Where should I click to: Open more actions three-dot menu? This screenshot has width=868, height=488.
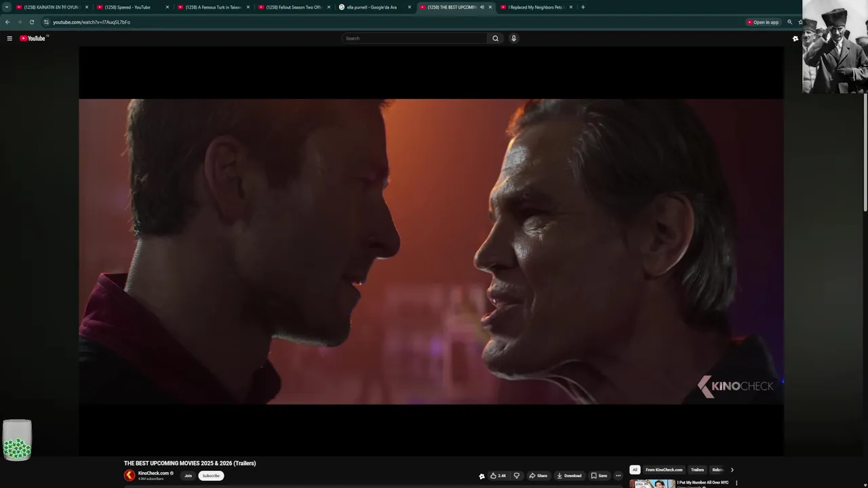[x=618, y=476]
